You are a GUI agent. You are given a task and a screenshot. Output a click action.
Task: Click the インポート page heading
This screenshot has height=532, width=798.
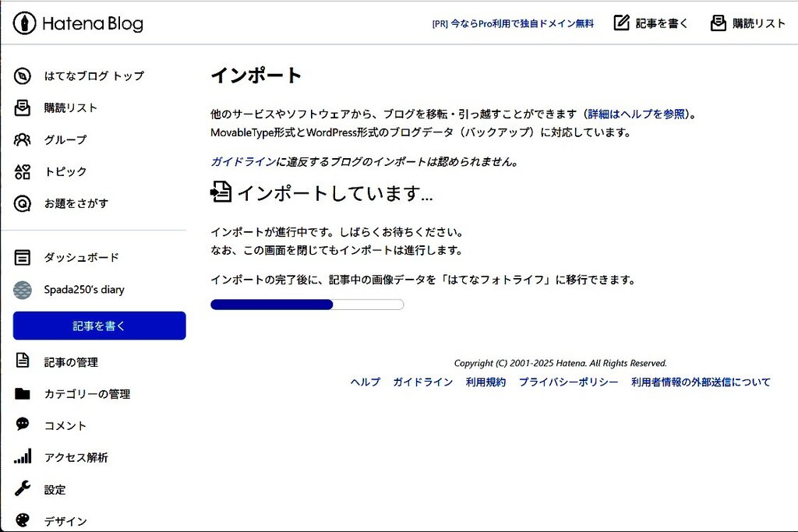coord(256,76)
